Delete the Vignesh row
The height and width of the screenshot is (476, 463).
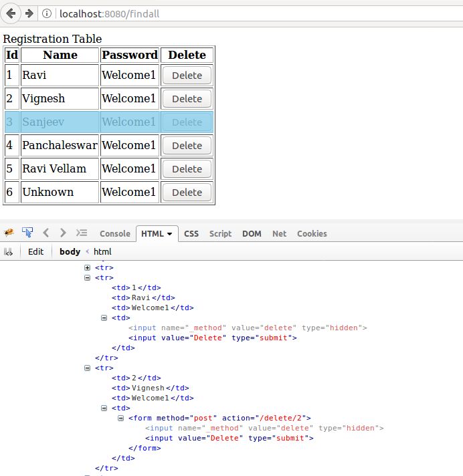187,99
